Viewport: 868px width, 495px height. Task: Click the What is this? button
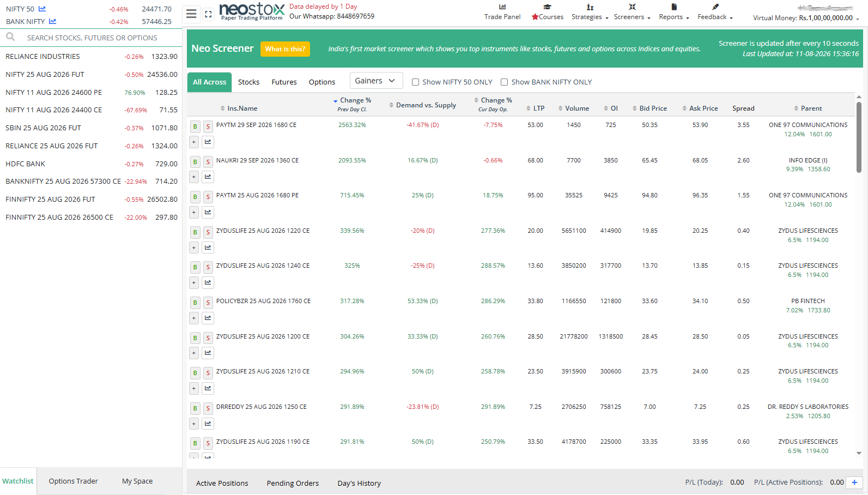pyautogui.click(x=285, y=49)
